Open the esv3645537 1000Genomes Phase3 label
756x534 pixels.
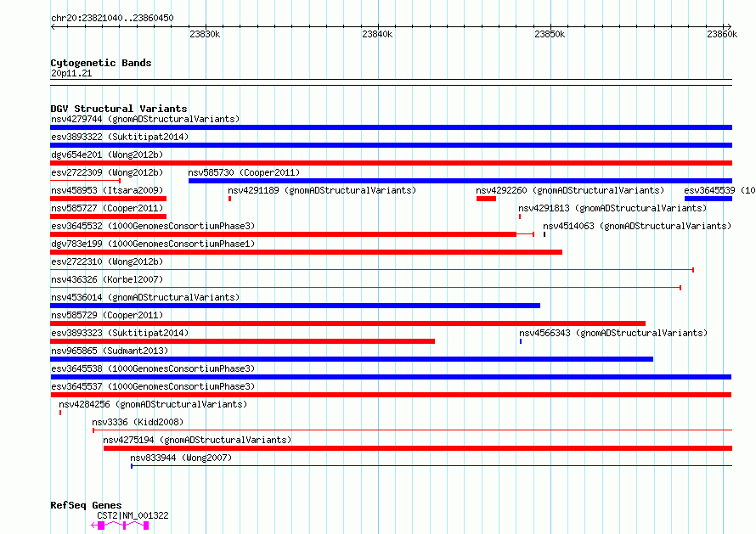[153, 386]
